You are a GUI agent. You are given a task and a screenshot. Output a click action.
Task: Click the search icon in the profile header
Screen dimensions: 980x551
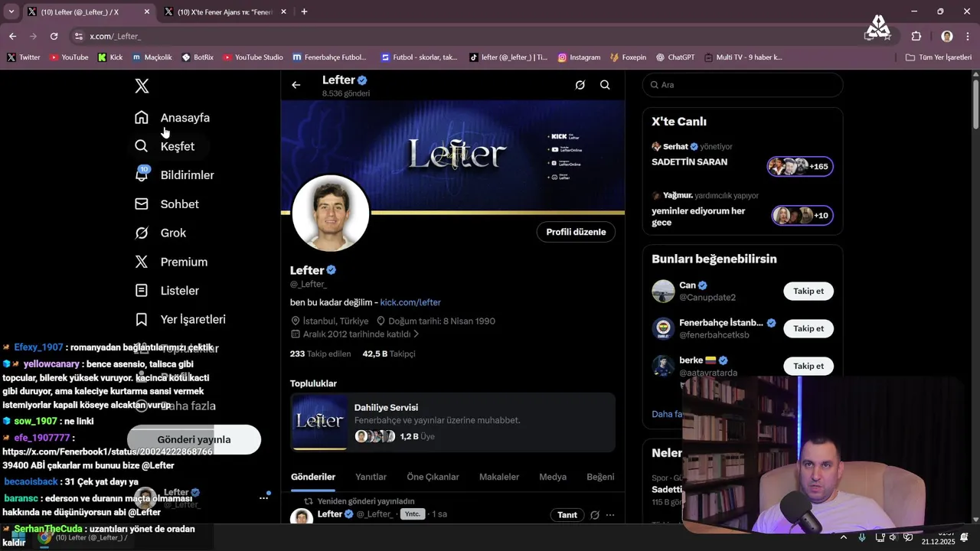605,85
